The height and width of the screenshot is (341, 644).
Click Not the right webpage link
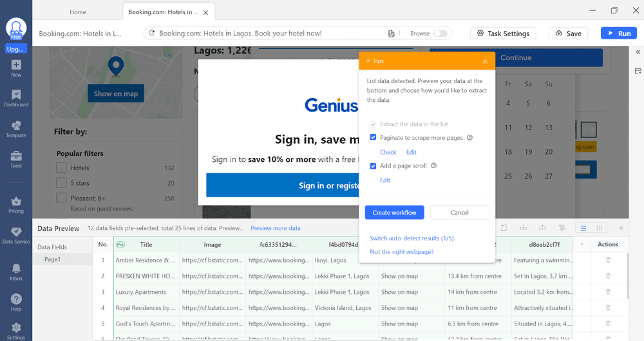(x=402, y=252)
